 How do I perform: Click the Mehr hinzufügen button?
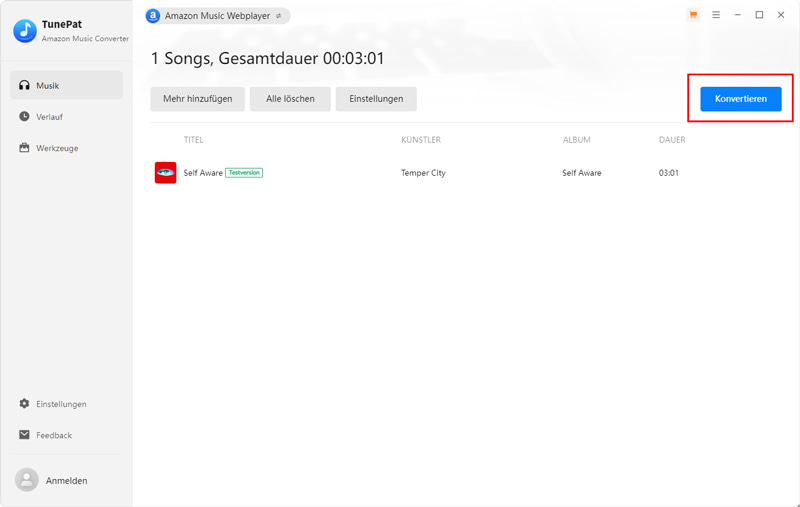click(197, 99)
